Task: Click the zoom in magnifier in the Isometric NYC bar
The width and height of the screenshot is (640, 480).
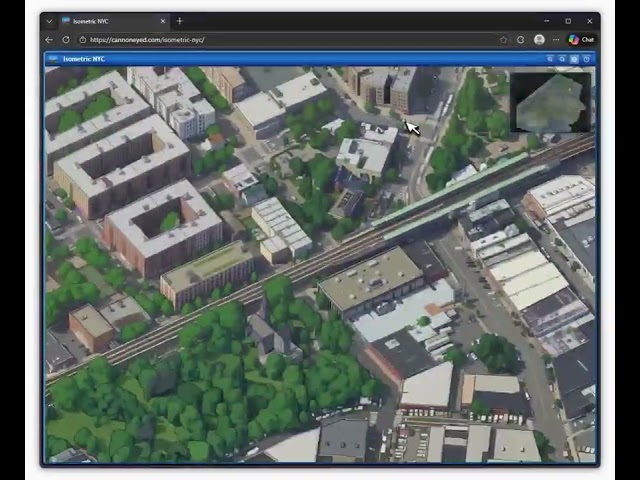Action: (x=550, y=59)
